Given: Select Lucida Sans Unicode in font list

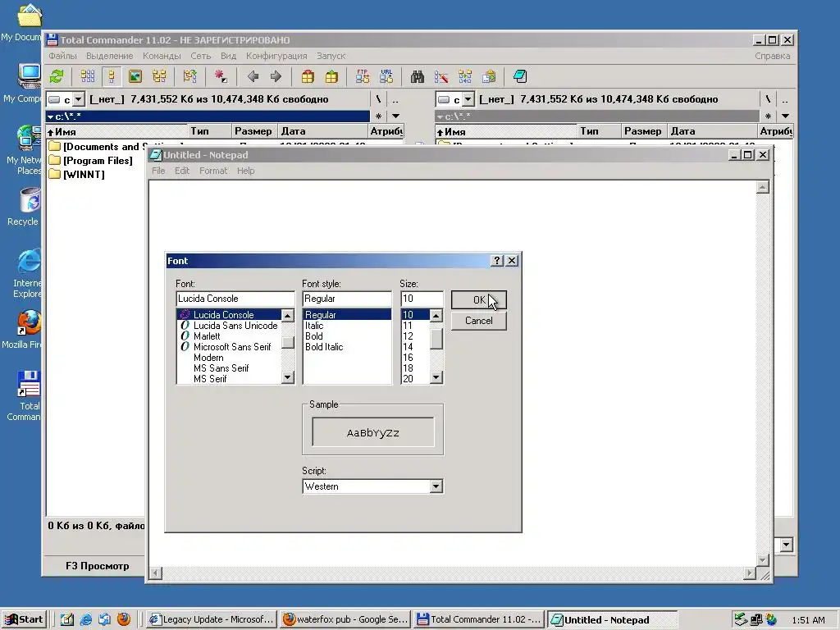Looking at the screenshot, I should [x=230, y=325].
